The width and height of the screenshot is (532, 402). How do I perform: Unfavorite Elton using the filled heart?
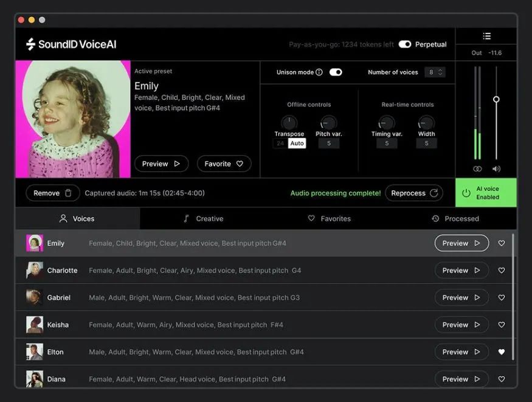pos(502,352)
